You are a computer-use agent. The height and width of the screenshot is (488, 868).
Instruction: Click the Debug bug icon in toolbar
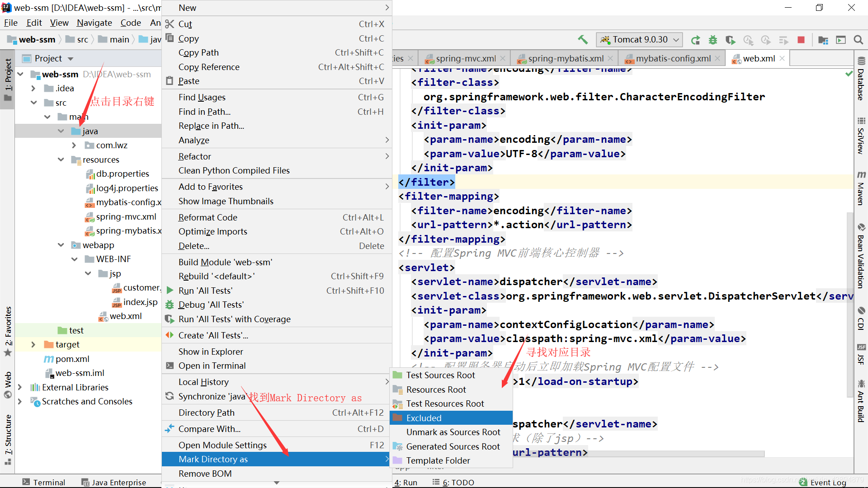click(x=713, y=40)
